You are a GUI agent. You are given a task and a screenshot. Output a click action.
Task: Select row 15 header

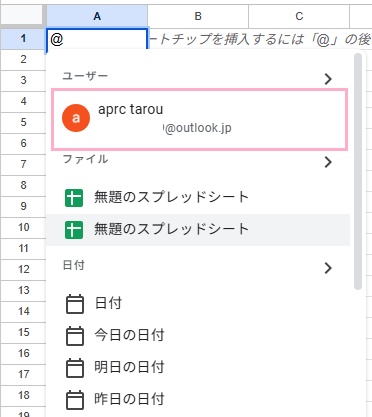23,332
